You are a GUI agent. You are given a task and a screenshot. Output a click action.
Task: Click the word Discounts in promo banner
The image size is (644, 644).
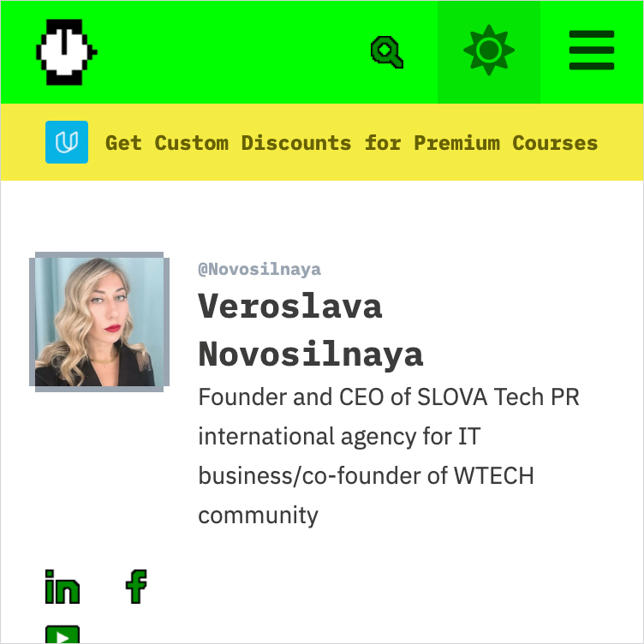click(x=296, y=143)
